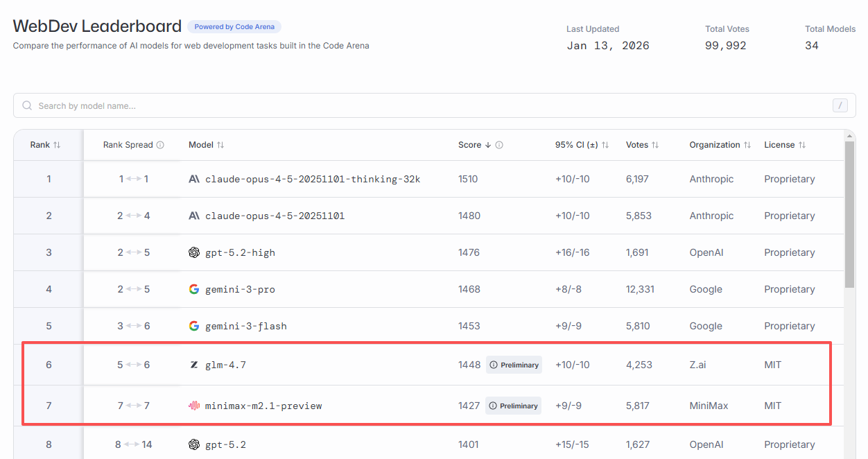Screen dimensions: 868x459
Task: Click the Google logo beside gemini-3-flash
Action: pyautogui.click(x=194, y=326)
